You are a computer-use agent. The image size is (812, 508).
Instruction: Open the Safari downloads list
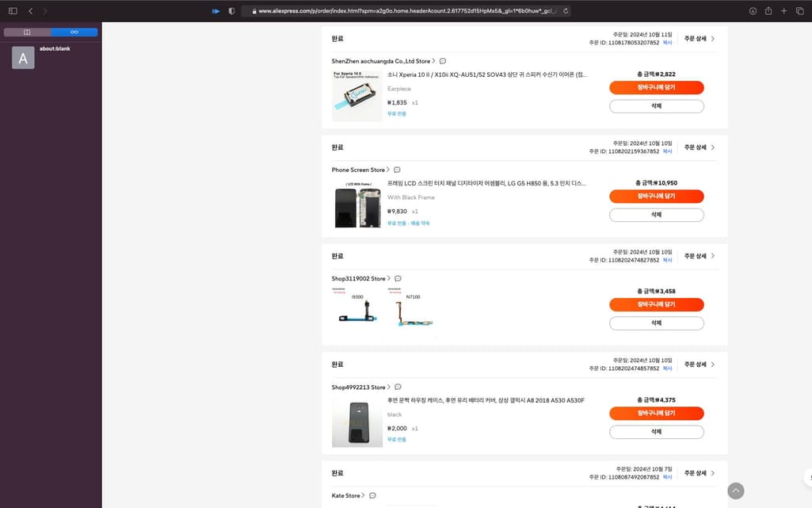(753, 11)
